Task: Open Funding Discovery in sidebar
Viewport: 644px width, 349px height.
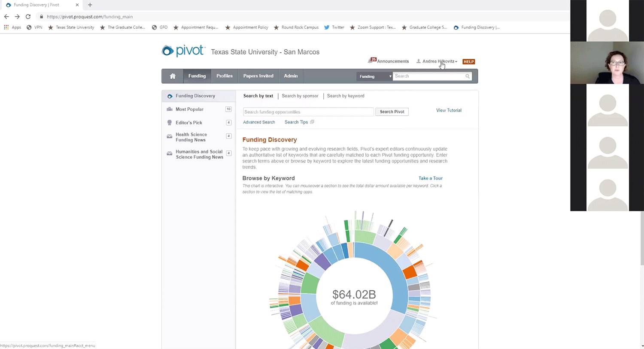Action: pyautogui.click(x=199, y=96)
